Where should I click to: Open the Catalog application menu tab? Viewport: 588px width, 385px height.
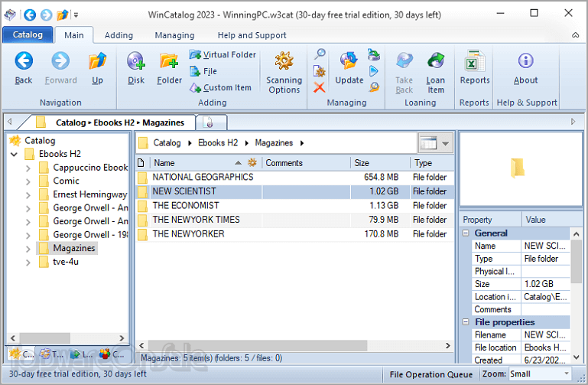point(28,35)
